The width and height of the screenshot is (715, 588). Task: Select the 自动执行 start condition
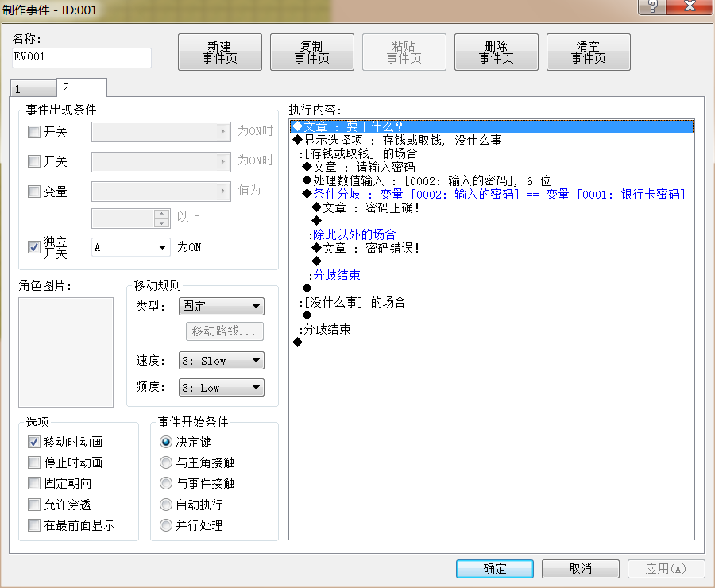tap(166, 504)
